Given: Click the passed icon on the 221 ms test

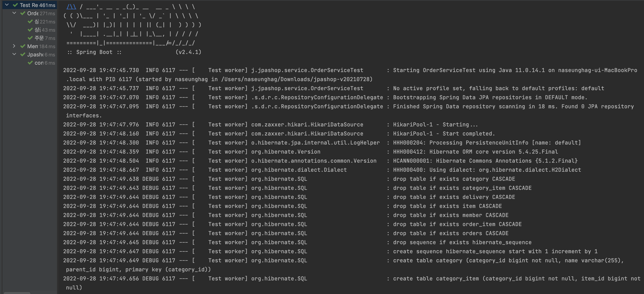Looking at the screenshot, I should pos(30,21).
